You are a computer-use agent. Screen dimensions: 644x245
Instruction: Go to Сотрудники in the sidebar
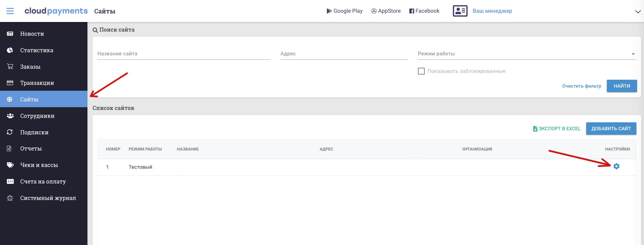(x=37, y=116)
